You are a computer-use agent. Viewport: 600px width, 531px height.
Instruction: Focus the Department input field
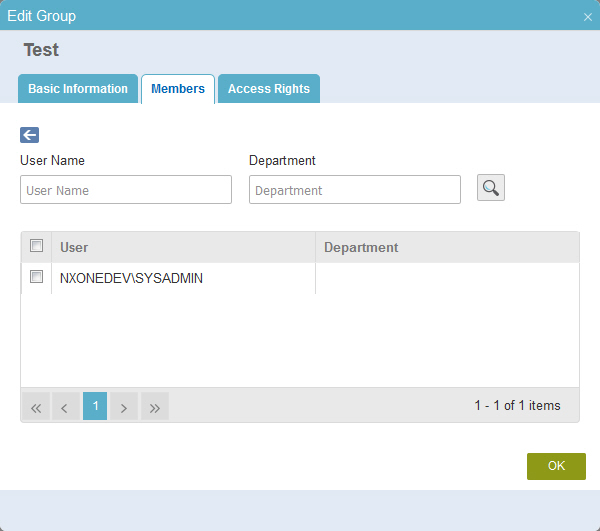(355, 190)
